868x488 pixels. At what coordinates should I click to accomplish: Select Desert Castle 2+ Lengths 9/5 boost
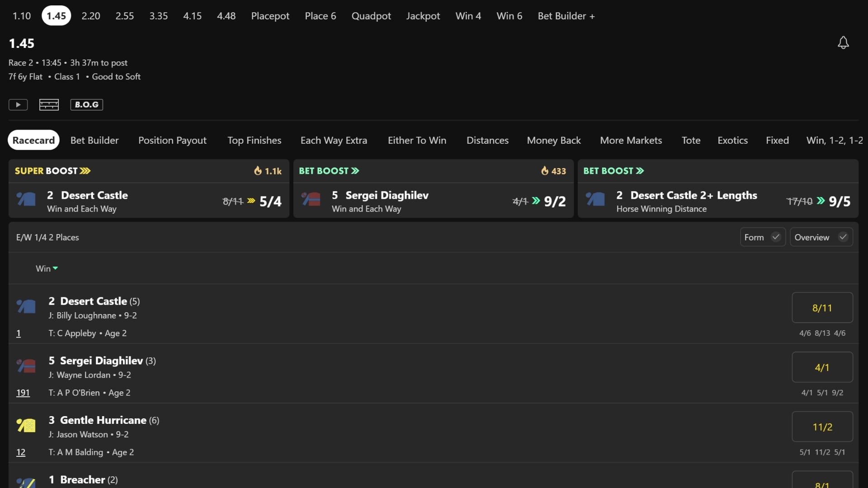coord(840,201)
